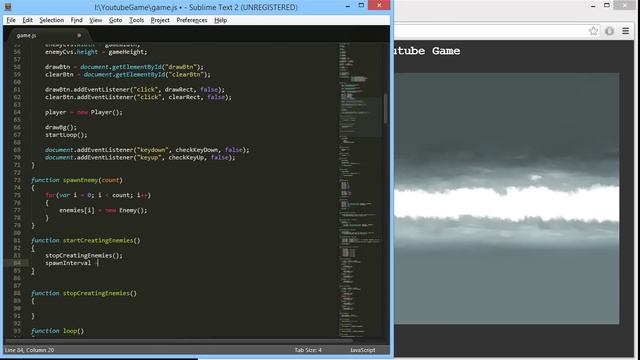Close the Sublime Text window
The width and height of the screenshot is (640, 360).
point(379,5)
